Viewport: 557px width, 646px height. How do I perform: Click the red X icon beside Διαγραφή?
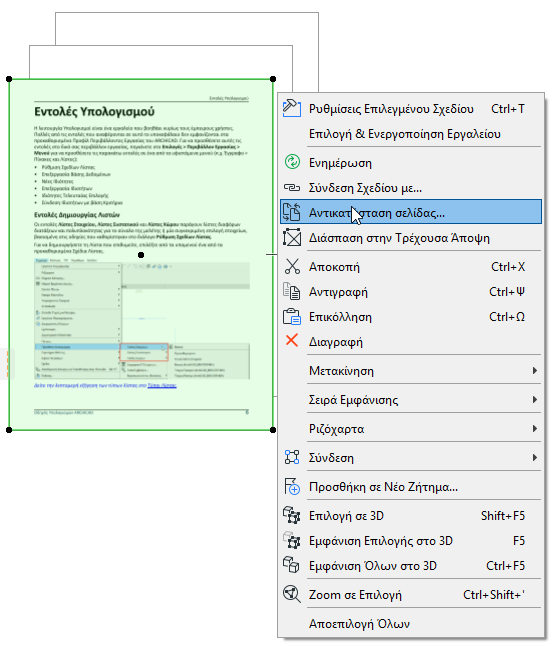(x=292, y=341)
